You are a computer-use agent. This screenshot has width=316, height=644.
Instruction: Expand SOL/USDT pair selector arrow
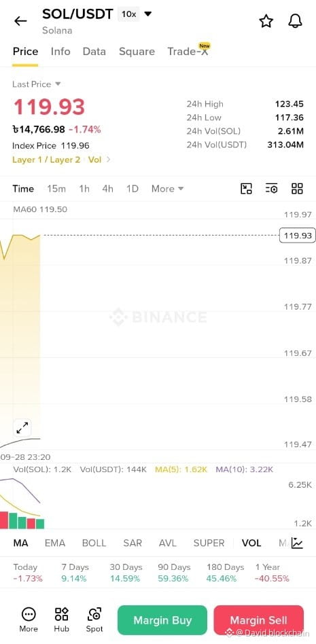coord(148,14)
